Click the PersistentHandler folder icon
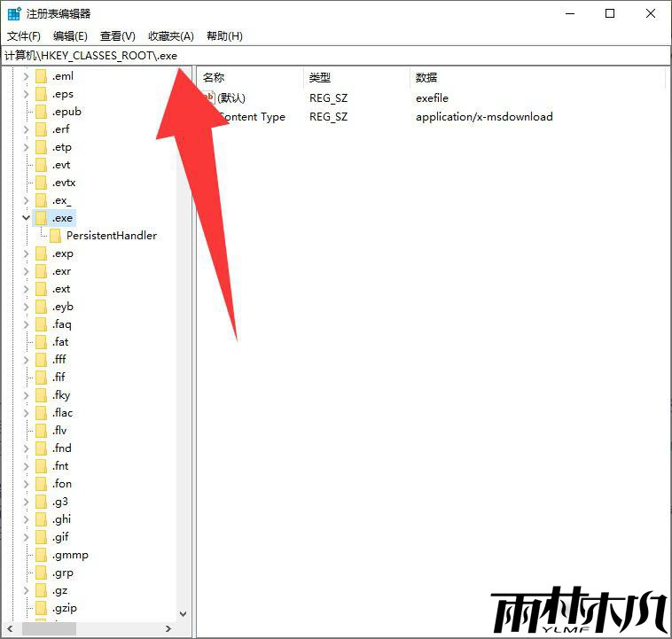This screenshot has width=672, height=639. click(x=55, y=236)
